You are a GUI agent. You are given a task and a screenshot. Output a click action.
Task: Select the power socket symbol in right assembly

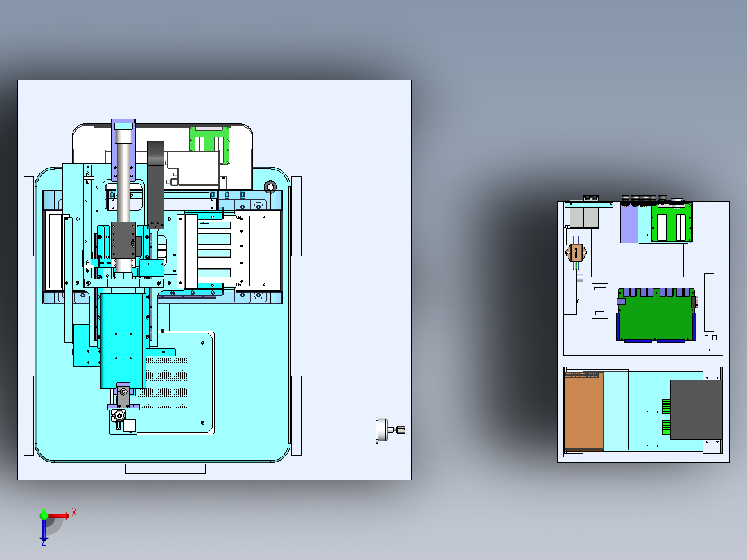click(710, 342)
